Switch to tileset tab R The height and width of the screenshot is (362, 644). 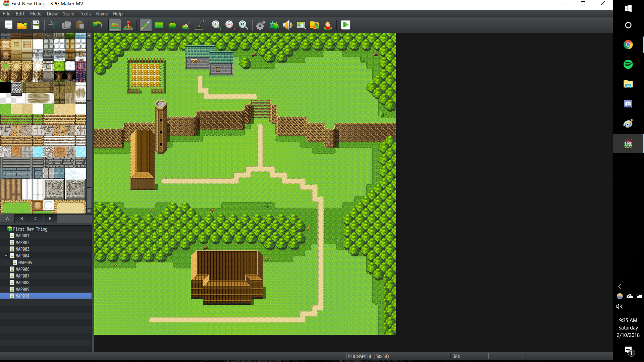coord(50,219)
